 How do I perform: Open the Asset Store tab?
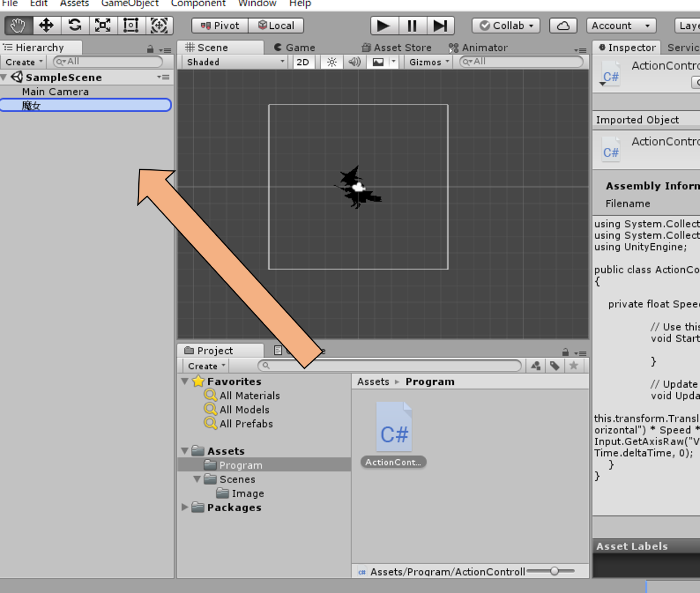[397, 47]
